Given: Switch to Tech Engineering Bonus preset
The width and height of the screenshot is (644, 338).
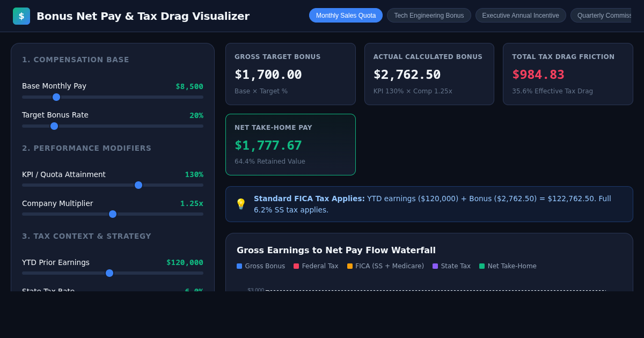Looking at the screenshot, I should 429,16.
